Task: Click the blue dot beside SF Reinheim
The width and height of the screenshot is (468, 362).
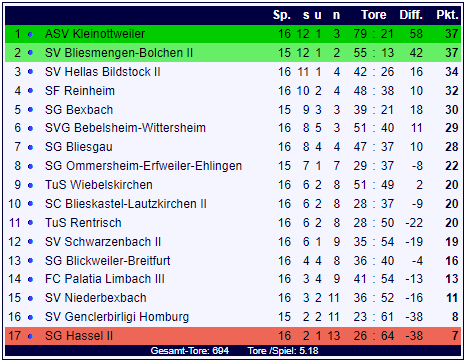Action: tap(30, 91)
